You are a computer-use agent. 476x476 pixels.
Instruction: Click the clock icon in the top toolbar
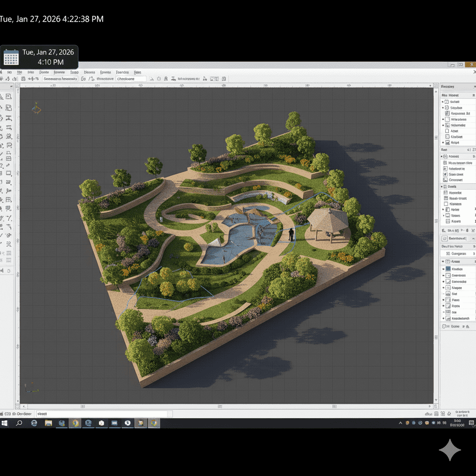pos(159,79)
